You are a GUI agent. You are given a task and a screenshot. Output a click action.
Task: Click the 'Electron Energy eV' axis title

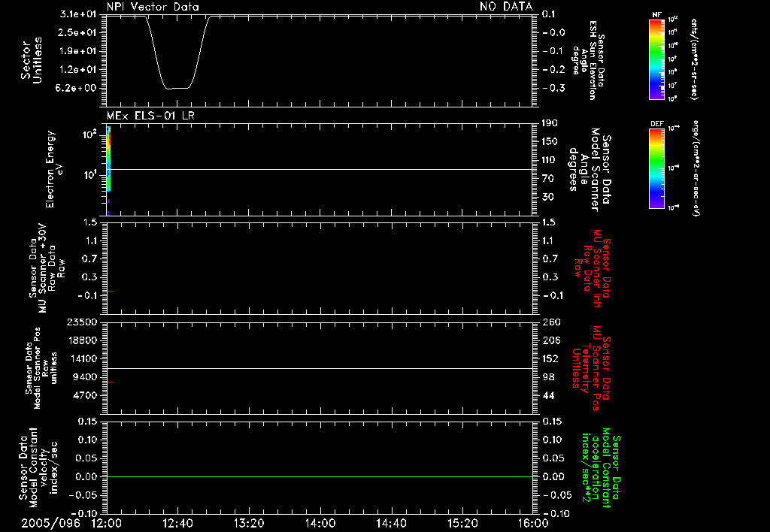click(x=53, y=169)
